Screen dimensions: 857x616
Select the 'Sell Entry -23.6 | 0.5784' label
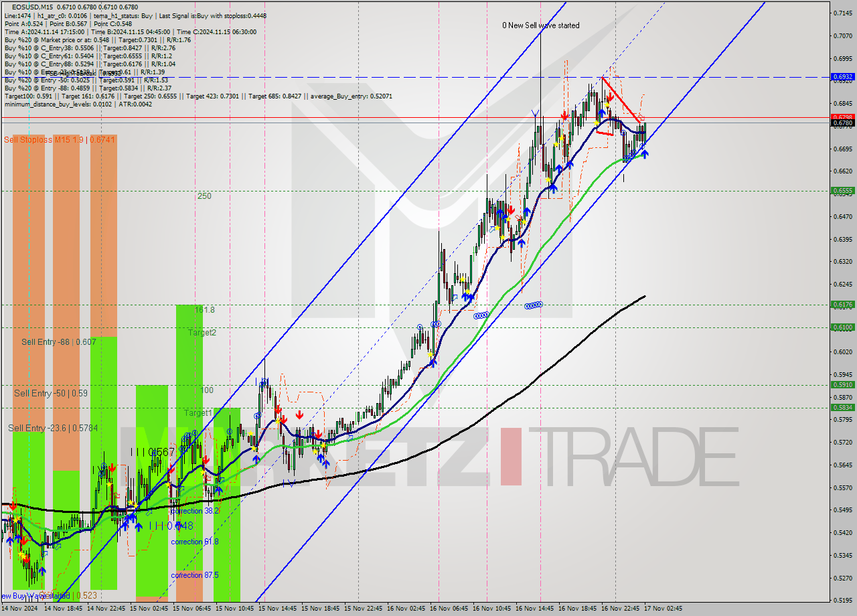pyautogui.click(x=53, y=428)
